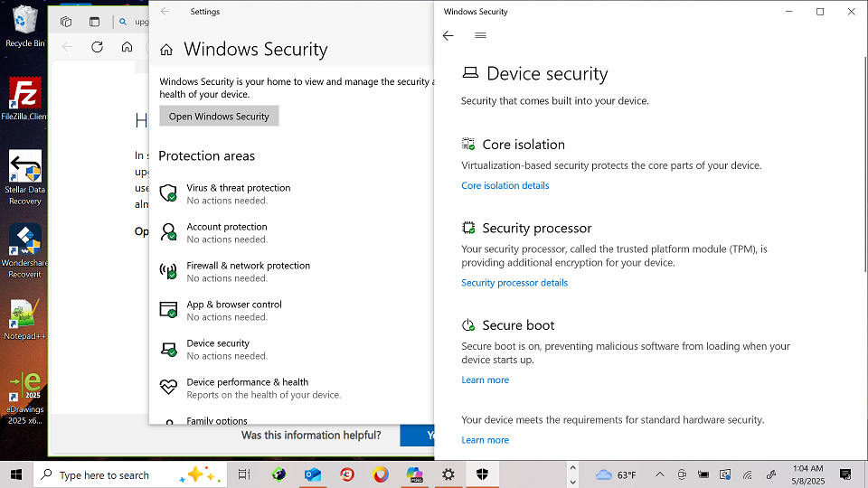Viewport: 868px width, 488px height.
Task: Click the App & browser control icon
Action: [168, 310]
